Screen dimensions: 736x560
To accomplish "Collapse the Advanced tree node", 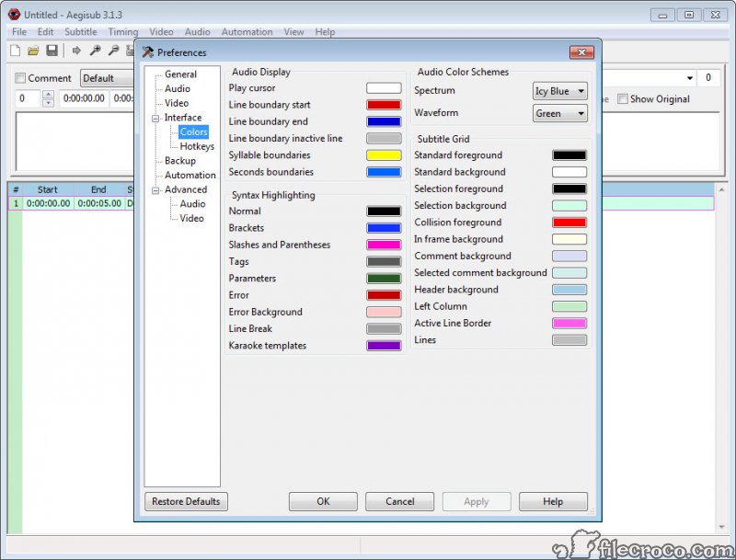I will click(155, 190).
